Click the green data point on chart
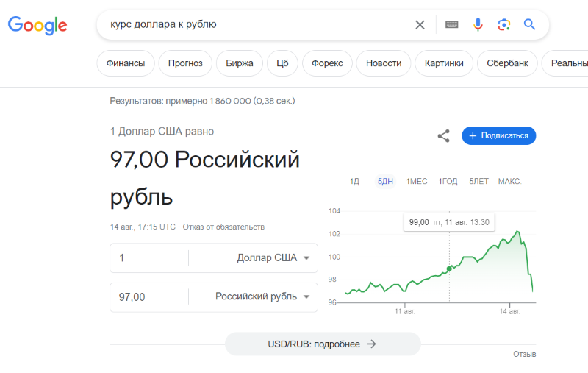Image resolution: width=588 pixels, height=373 pixels. pyautogui.click(x=449, y=269)
